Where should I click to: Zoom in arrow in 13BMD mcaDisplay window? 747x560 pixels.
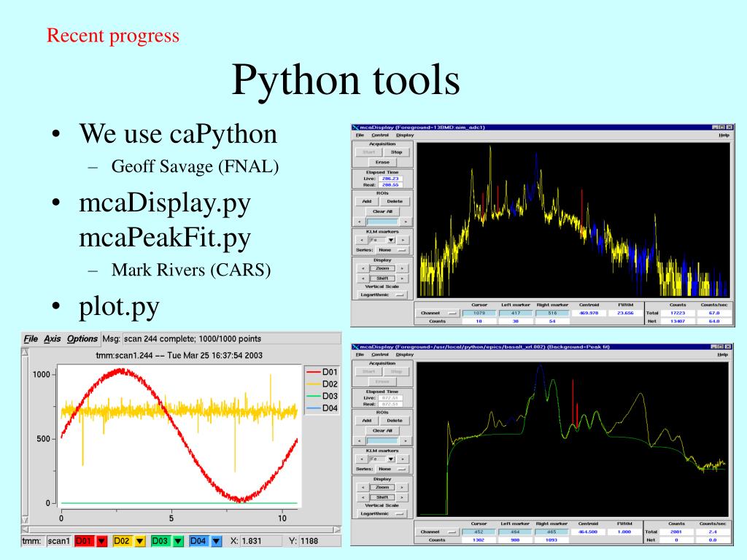402,268
